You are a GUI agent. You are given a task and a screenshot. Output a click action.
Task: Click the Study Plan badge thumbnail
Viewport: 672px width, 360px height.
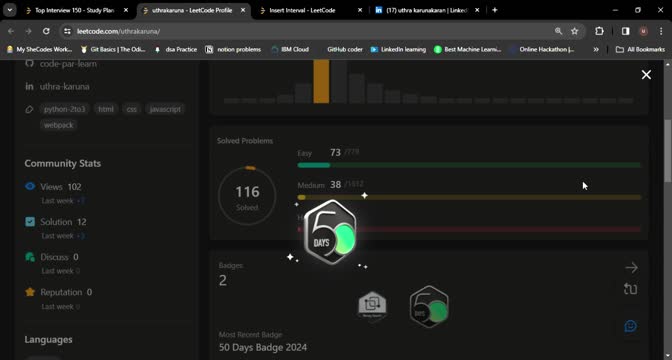click(372, 306)
